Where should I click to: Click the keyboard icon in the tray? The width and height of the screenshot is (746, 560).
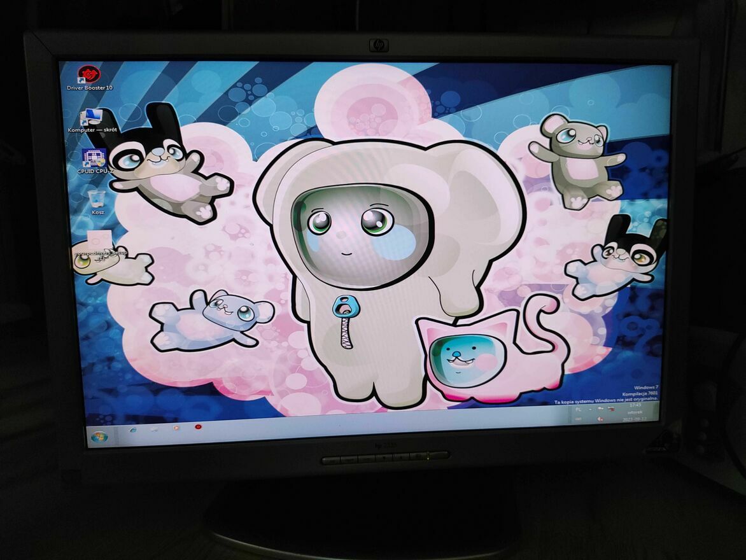tap(579, 419)
